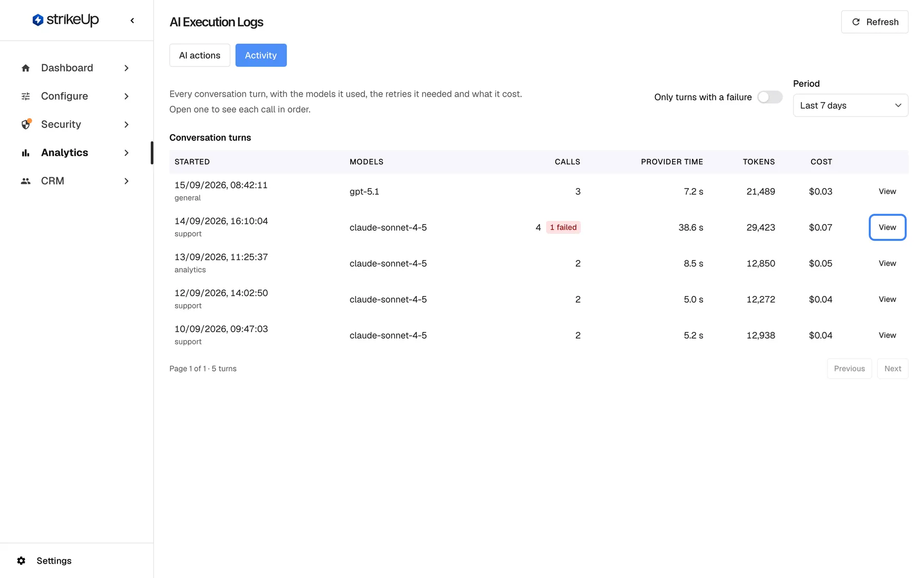Screen dimensions: 924x578
Task: Open the Period Last 7 days dropdown
Action: 851,105
